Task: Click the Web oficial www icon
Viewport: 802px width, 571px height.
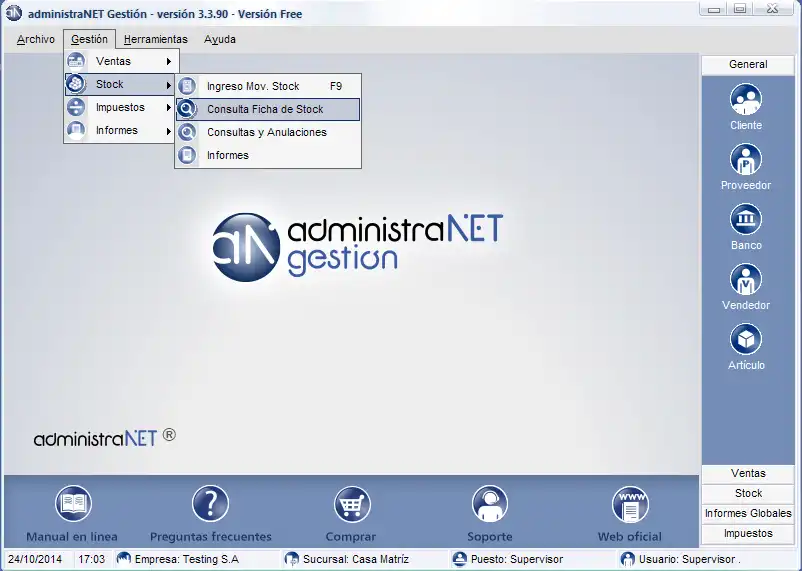Action: click(630, 503)
